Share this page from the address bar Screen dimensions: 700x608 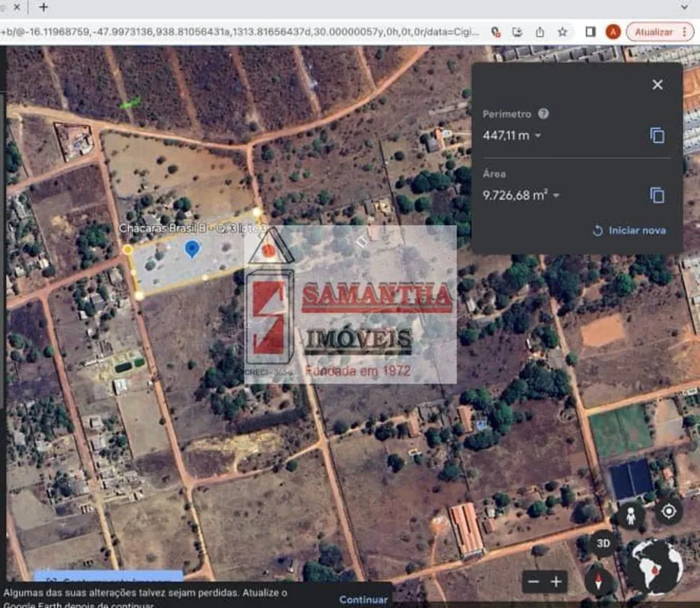coord(540,32)
